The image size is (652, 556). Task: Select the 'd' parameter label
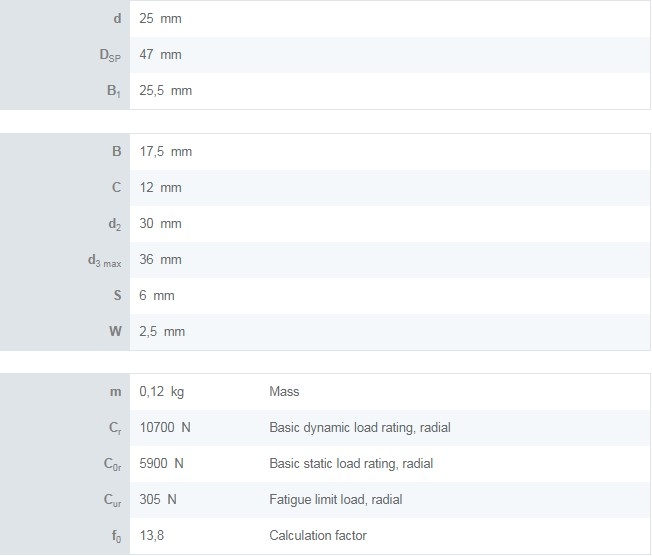coord(118,19)
